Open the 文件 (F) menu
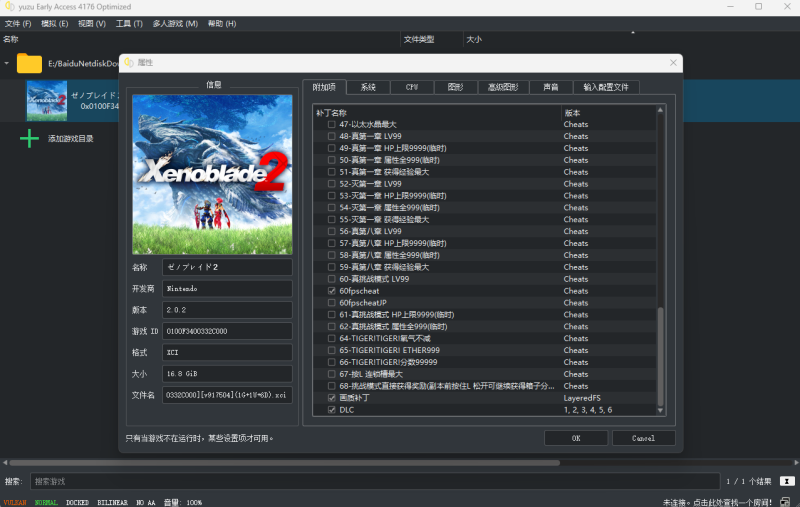This screenshot has height=507, width=800. 18,23
